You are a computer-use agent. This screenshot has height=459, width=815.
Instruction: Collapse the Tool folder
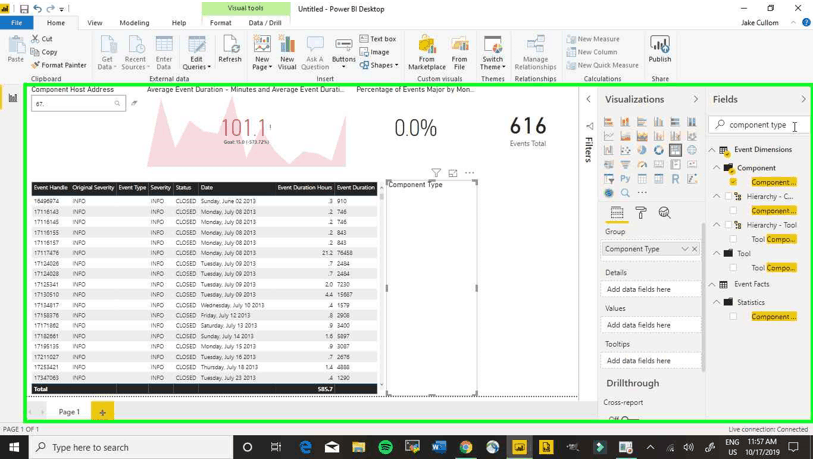[716, 253]
